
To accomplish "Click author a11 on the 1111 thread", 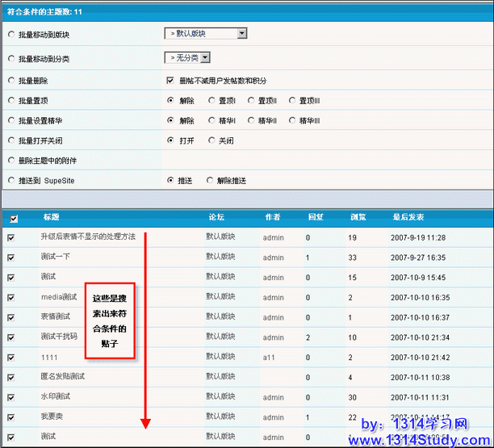I will [269, 357].
